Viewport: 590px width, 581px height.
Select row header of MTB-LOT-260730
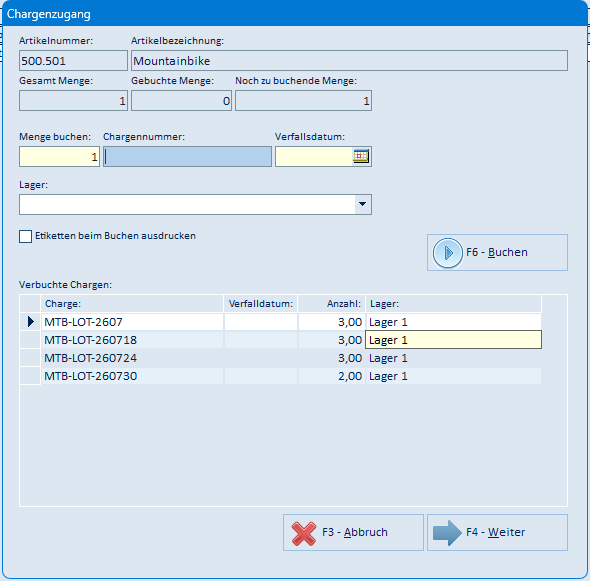[x=30, y=376]
